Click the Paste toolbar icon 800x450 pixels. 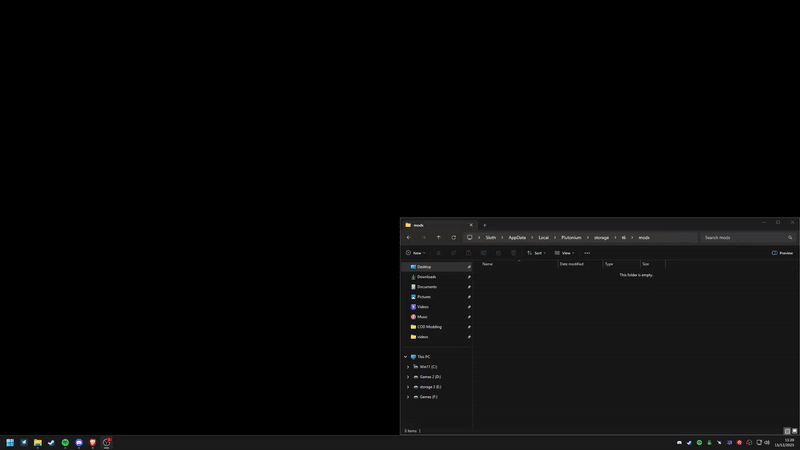pyautogui.click(x=468, y=253)
